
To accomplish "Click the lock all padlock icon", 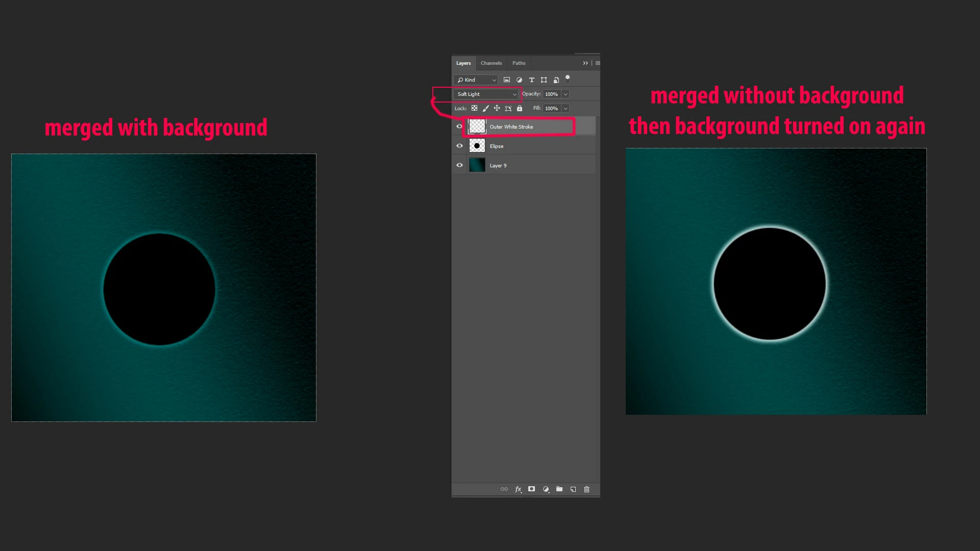I will pyautogui.click(x=520, y=108).
